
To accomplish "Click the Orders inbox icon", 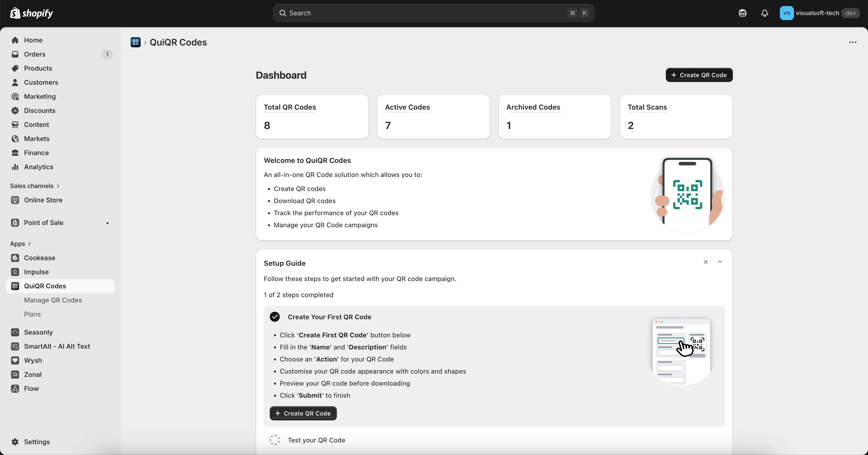I will coord(15,54).
